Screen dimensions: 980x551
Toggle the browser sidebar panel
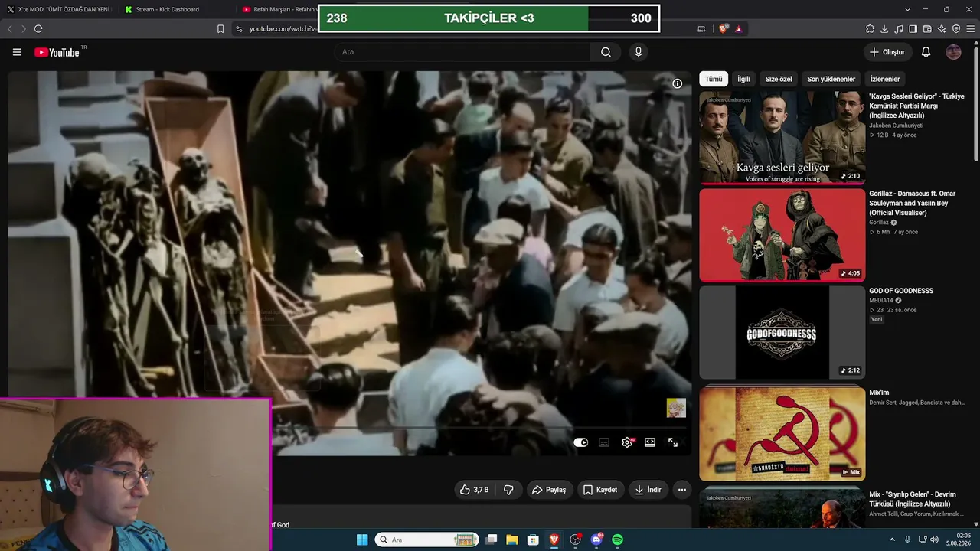[913, 29]
